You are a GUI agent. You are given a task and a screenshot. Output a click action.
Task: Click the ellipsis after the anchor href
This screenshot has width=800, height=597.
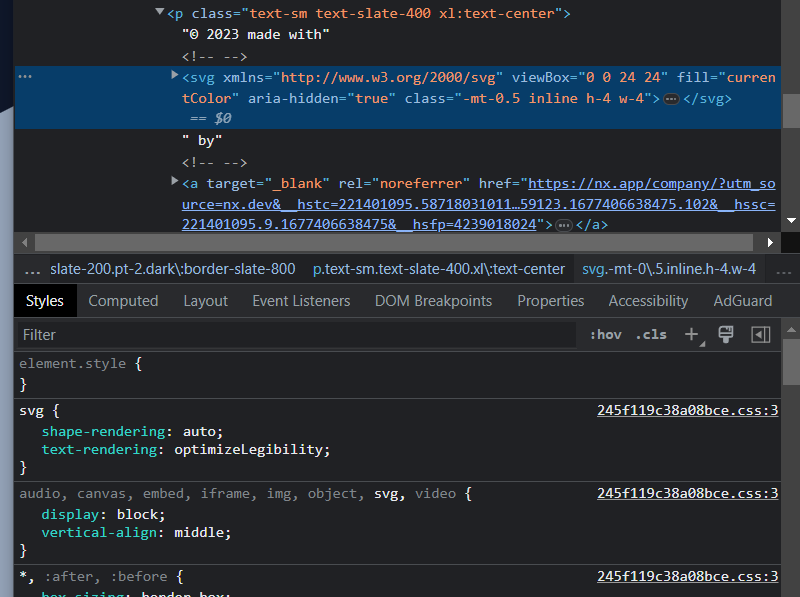tap(565, 225)
